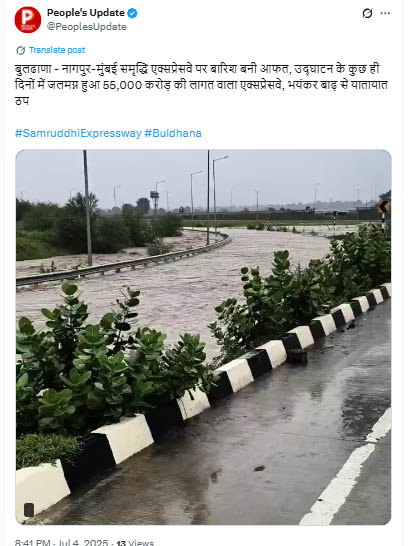Click the yellow chevron sign in photo
Viewport: 419px width, 546px height.
pyautogui.click(x=384, y=206)
